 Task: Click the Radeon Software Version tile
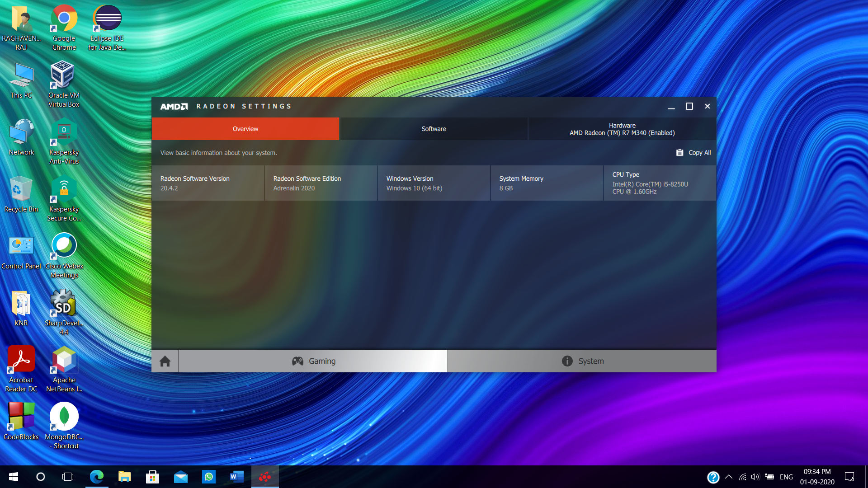(208, 183)
